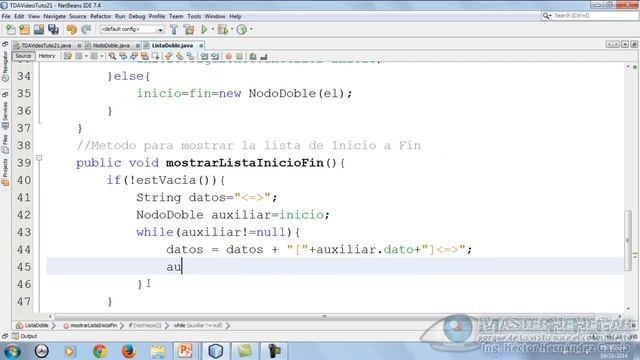Open the Profile menu
Image resolution: width=640 pixels, height=360 pixels.
(x=157, y=16)
